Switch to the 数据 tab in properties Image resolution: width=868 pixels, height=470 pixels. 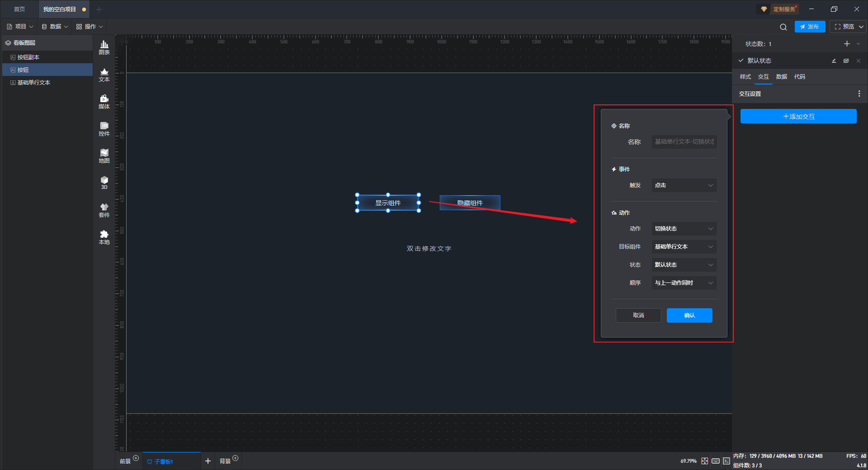point(781,77)
